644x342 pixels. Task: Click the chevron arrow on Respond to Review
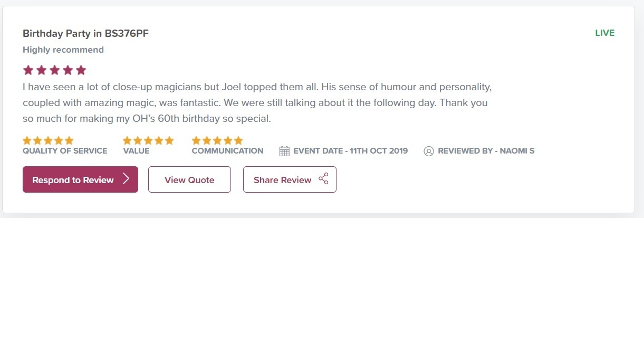coord(126,179)
